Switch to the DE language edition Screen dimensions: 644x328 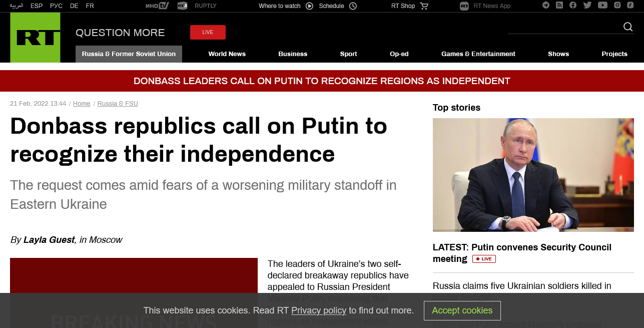[74, 6]
